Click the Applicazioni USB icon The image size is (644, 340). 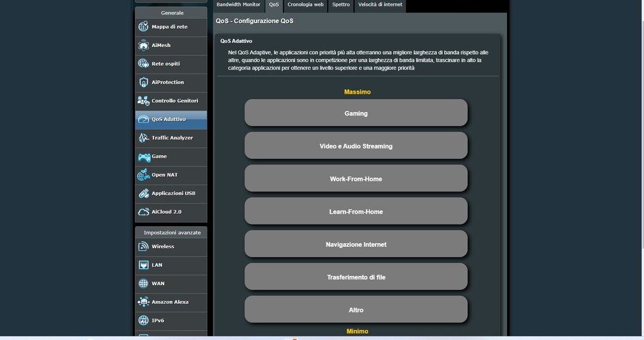click(x=143, y=194)
